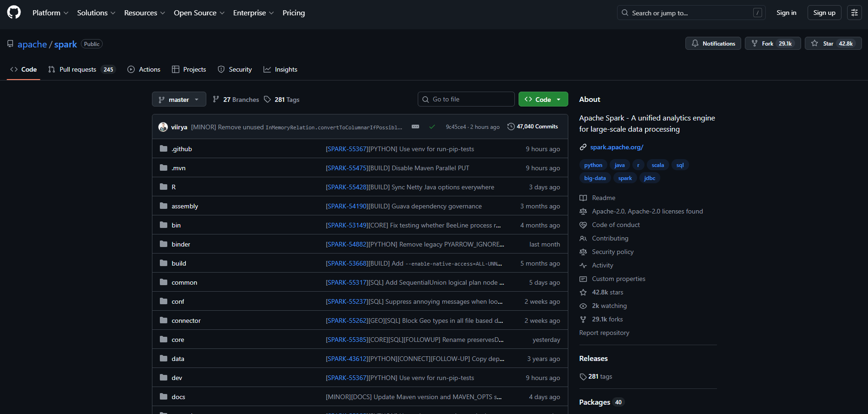The width and height of the screenshot is (868, 414).
Task: Open the common folder name
Action: tap(184, 282)
